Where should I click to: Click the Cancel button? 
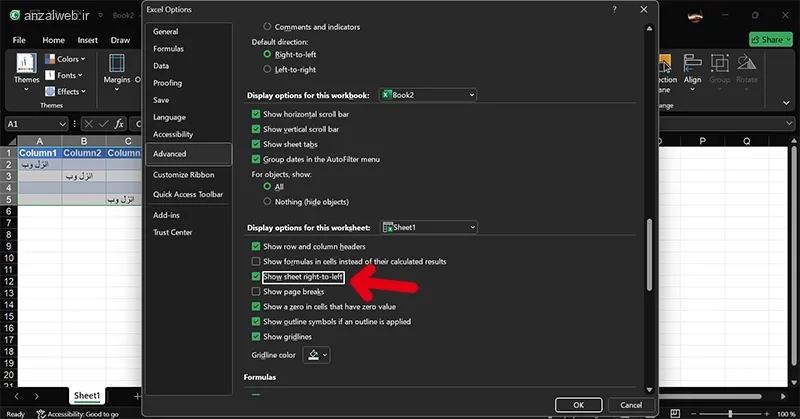tap(631, 405)
